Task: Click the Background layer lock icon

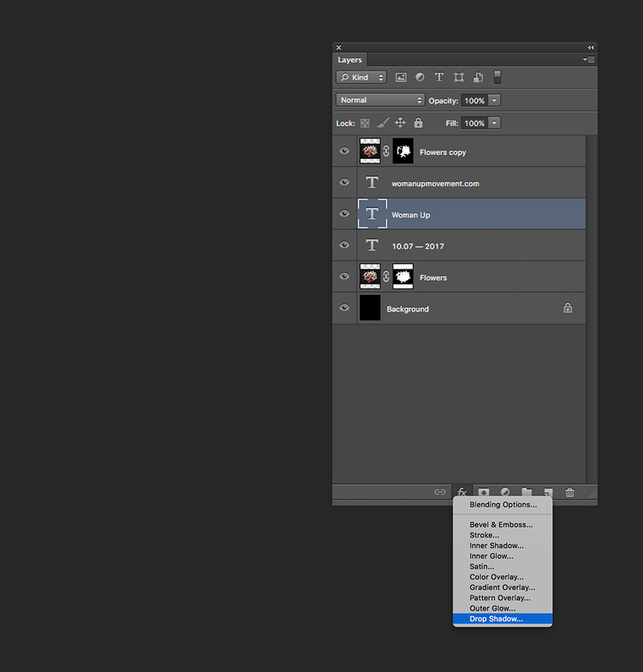Action: click(x=567, y=308)
